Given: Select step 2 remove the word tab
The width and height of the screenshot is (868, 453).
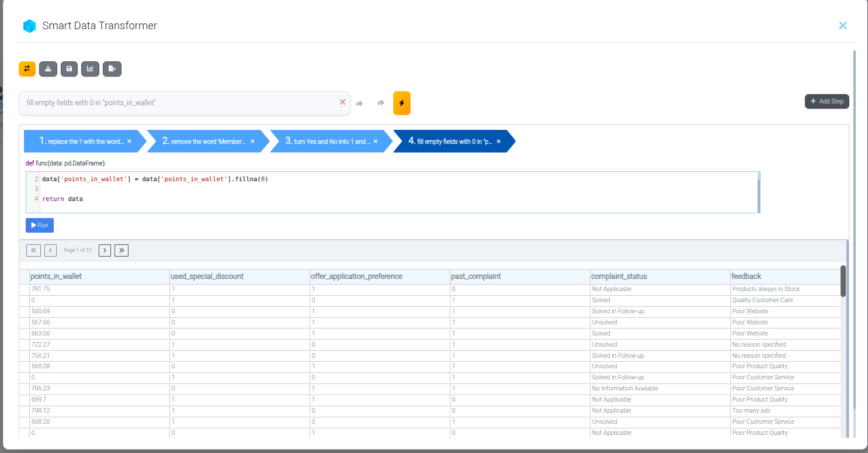Looking at the screenshot, I should (203, 141).
